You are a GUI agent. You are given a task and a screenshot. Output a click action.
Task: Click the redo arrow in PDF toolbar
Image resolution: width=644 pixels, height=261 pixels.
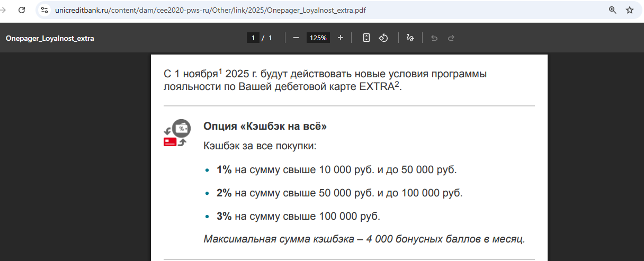pos(451,38)
